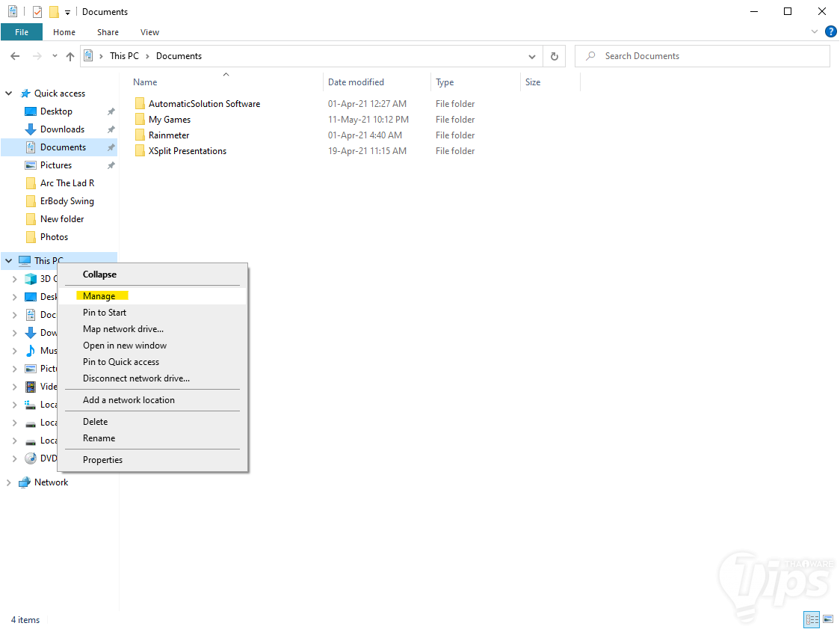Expand the Music tree node
The height and width of the screenshot is (629, 840).
pos(14,351)
